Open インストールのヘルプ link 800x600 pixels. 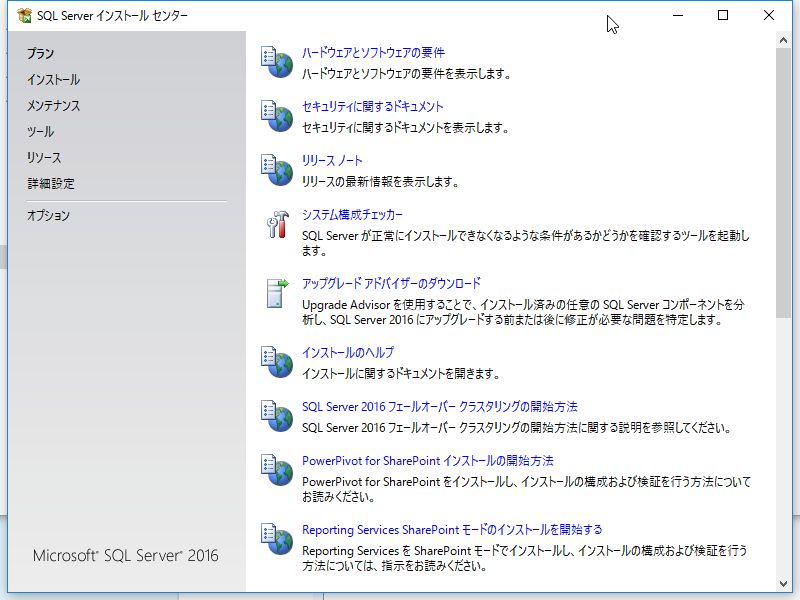(x=348, y=353)
